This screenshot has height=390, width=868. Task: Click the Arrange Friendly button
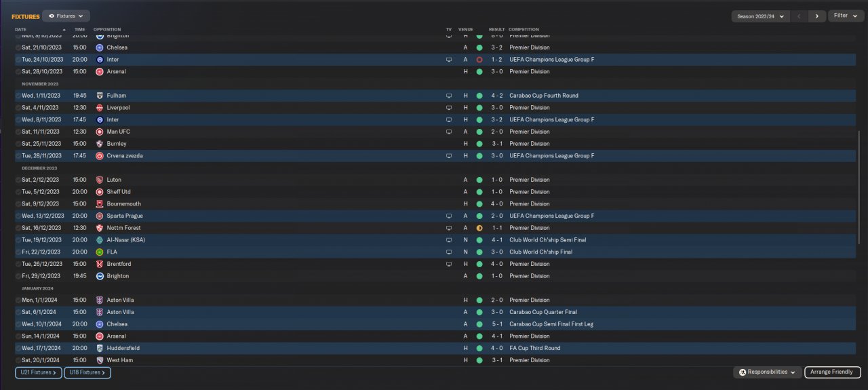click(832, 372)
